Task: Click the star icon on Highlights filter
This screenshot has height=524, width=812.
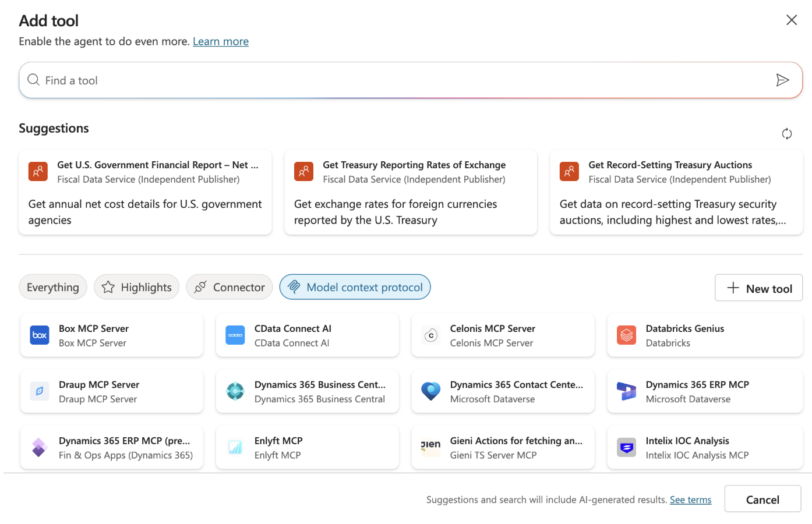Action: (108, 287)
